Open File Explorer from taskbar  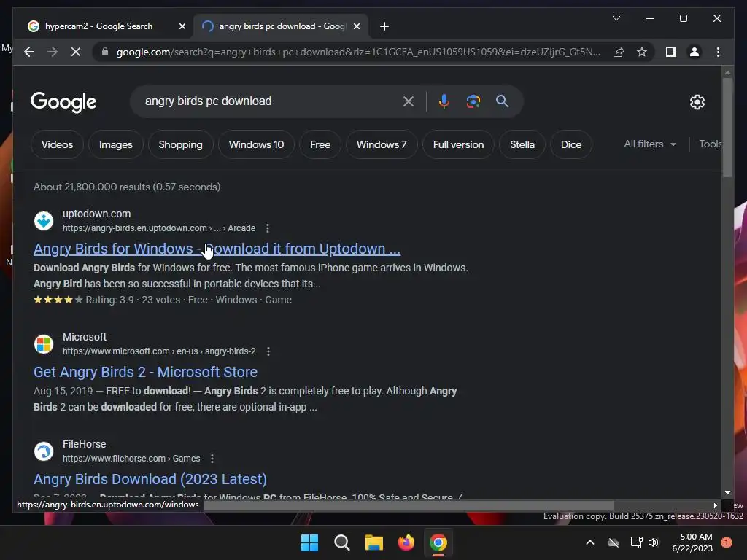(x=374, y=542)
